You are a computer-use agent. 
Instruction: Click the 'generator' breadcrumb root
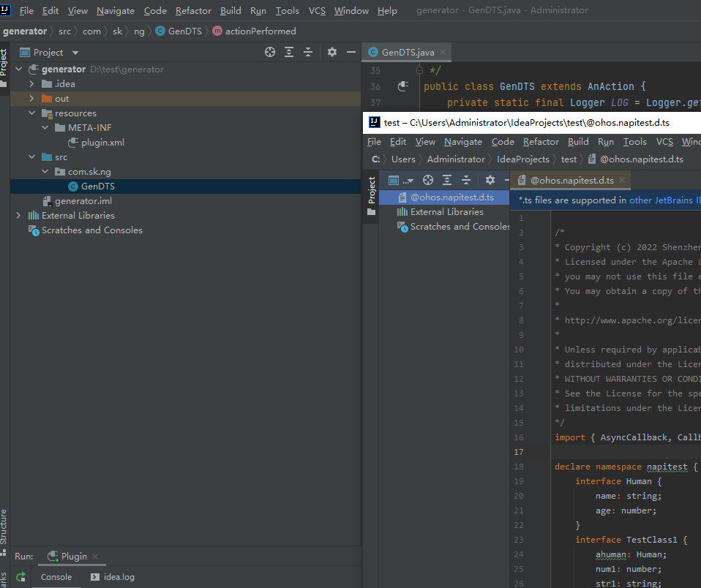point(25,31)
